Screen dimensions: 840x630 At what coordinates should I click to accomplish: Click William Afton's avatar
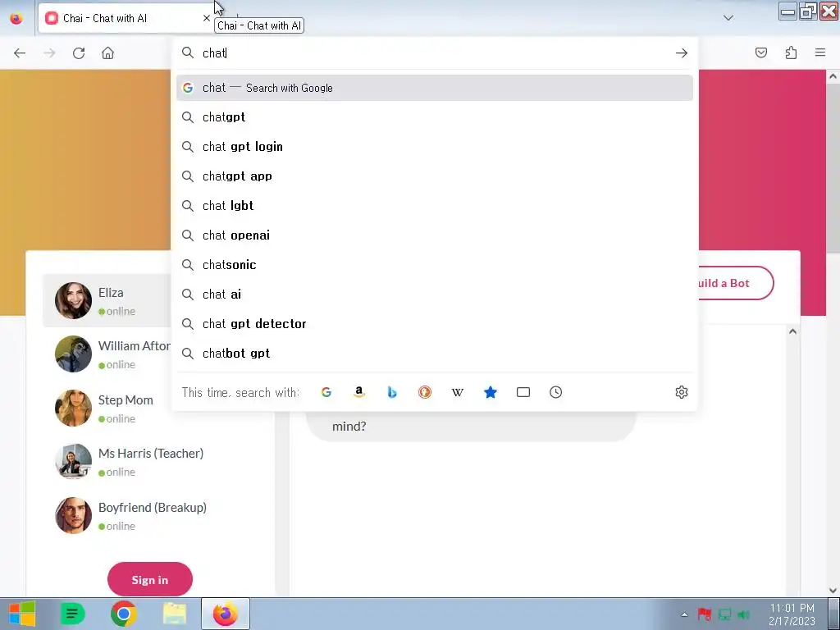pyautogui.click(x=73, y=354)
